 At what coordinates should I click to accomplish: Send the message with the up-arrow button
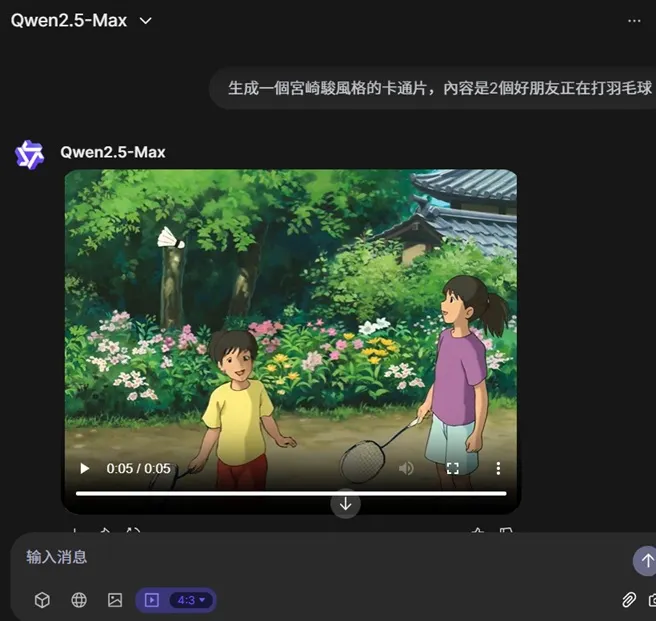tap(646, 560)
